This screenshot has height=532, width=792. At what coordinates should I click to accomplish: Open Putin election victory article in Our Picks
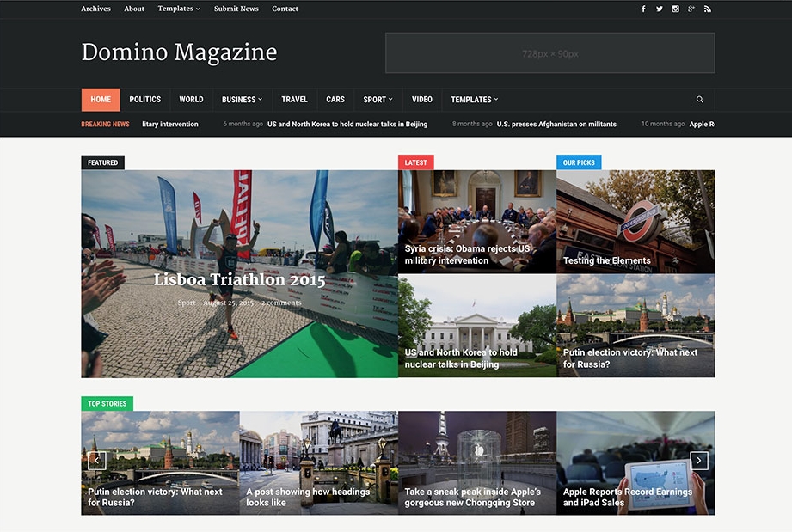coord(635,326)
